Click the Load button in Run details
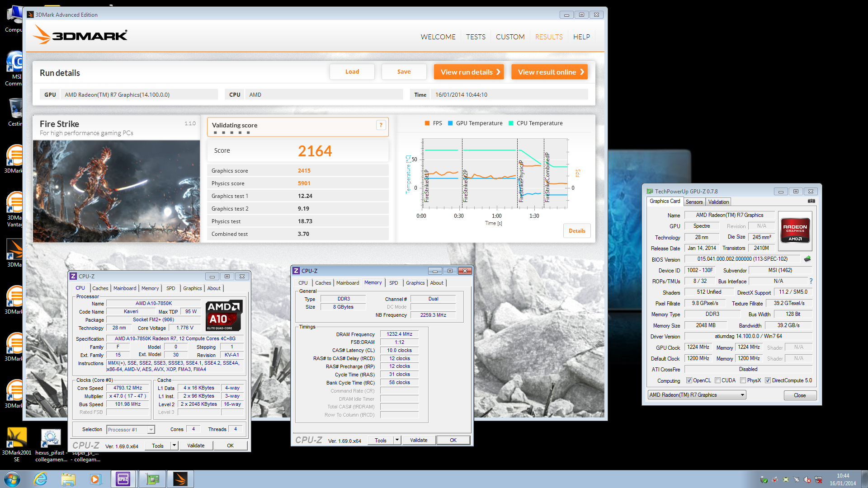Image resolution: width=868 pixels, height=488 pixels. [x=352, y=72]
